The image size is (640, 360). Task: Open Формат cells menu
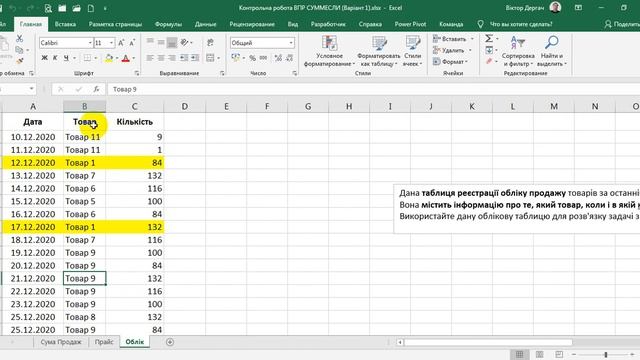(449, 62)
